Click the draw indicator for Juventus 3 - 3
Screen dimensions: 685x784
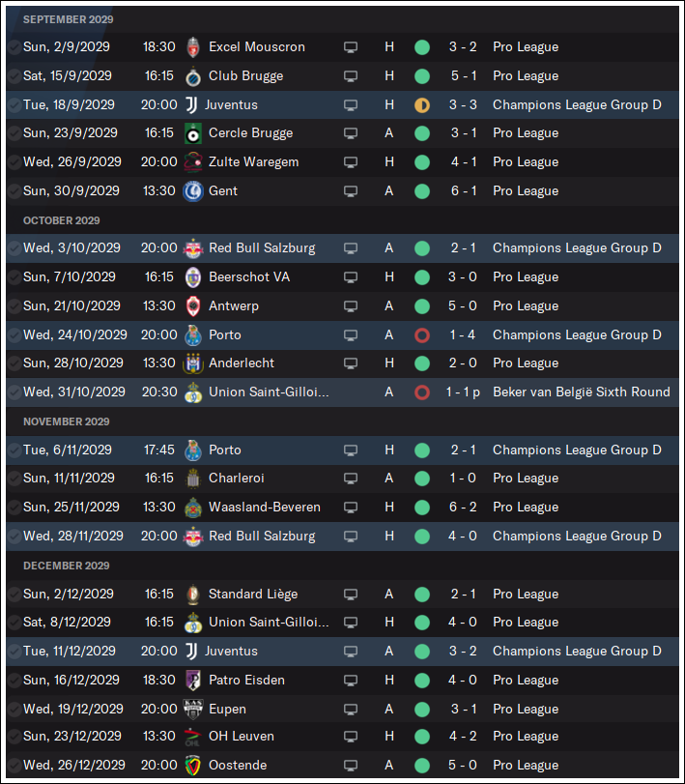point(422,105)
